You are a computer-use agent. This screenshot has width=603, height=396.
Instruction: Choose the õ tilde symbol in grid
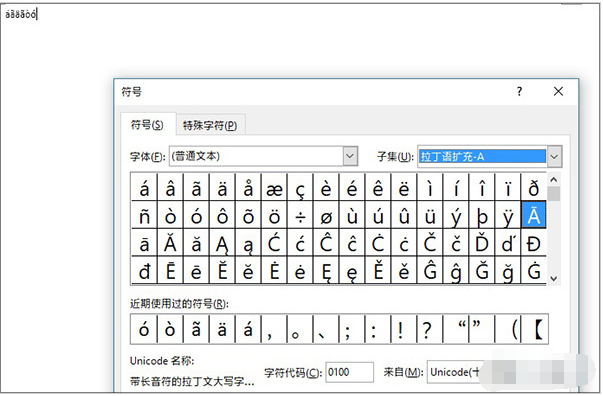pos(248,215)
